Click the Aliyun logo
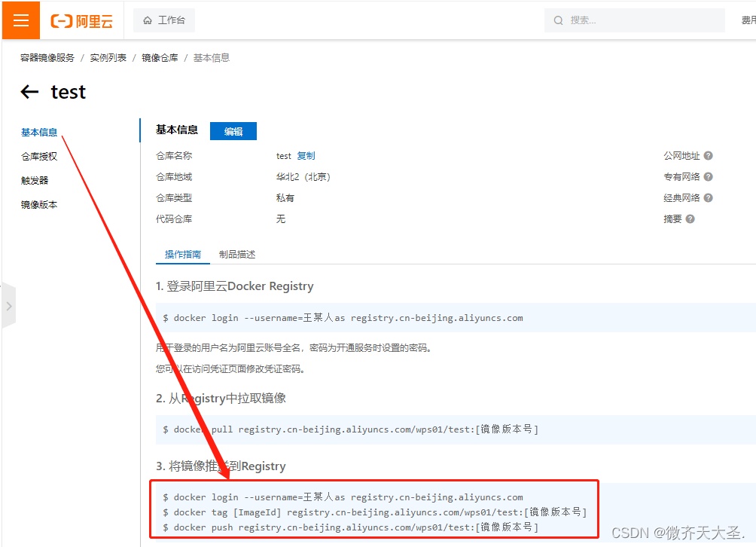756x547 pixels. click(x=81, y=21)
